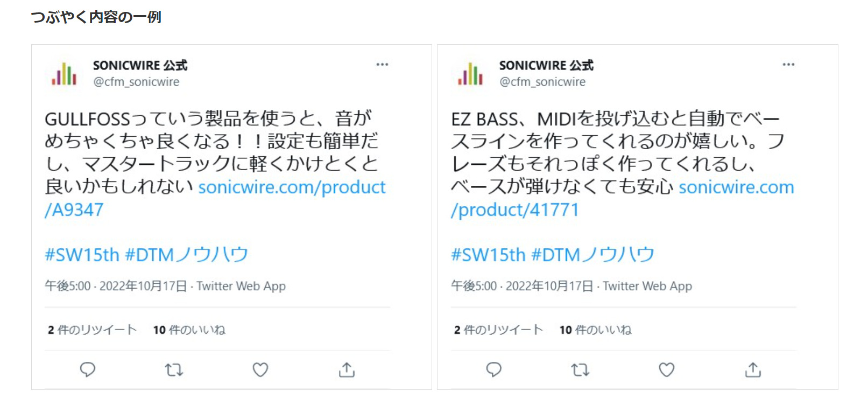Open @cfm_sonicwire handle on the GULLFOSS tweet

(136, 82)
